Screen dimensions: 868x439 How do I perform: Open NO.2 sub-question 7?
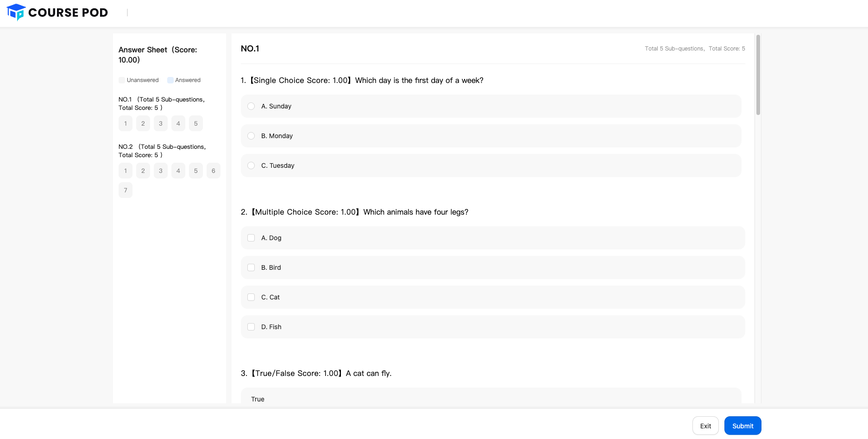[x=126, y=190]
